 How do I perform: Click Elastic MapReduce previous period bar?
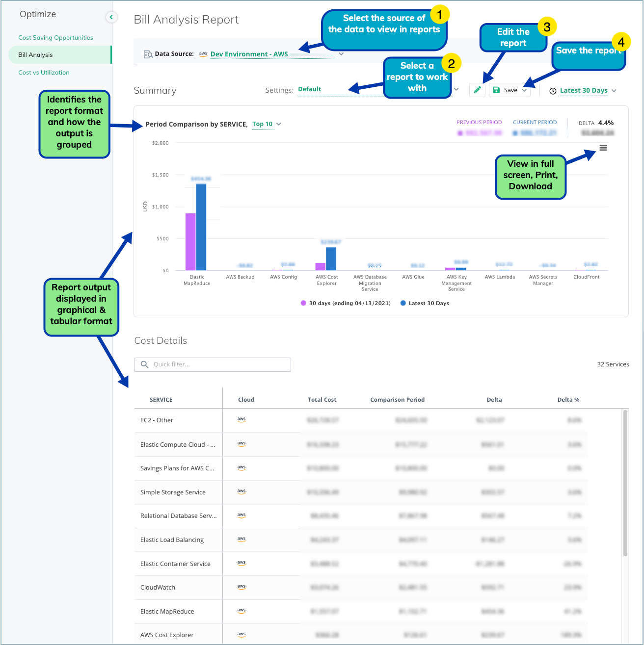(190, 242)
